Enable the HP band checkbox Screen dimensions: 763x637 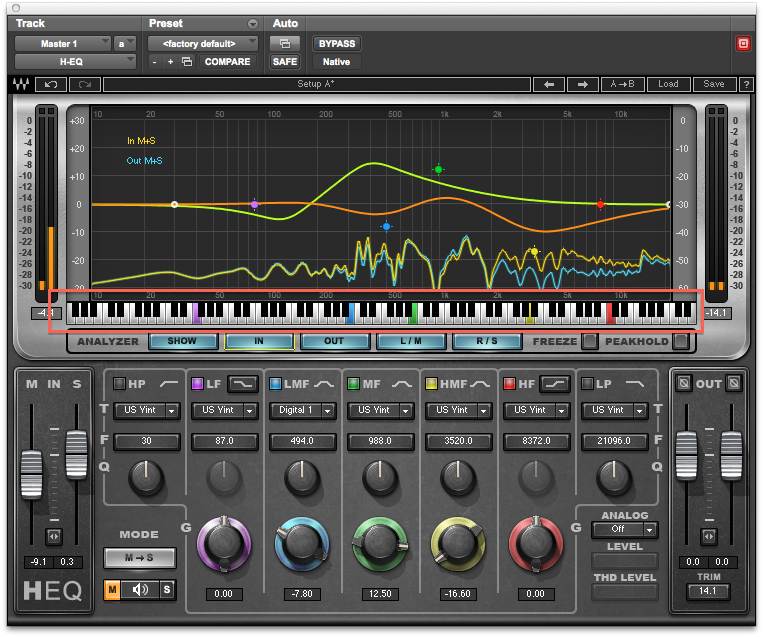click(x=119, y=383)
